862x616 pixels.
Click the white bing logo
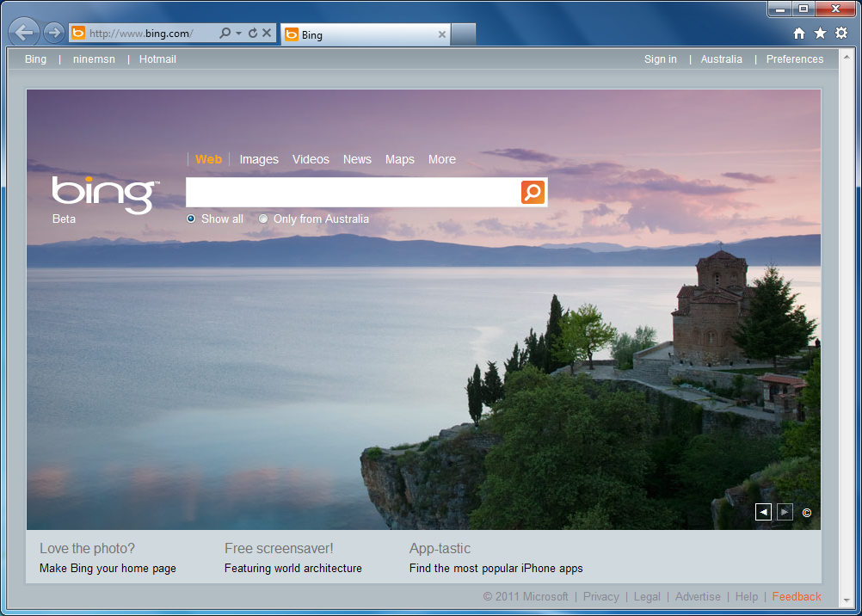pos(105,194)
